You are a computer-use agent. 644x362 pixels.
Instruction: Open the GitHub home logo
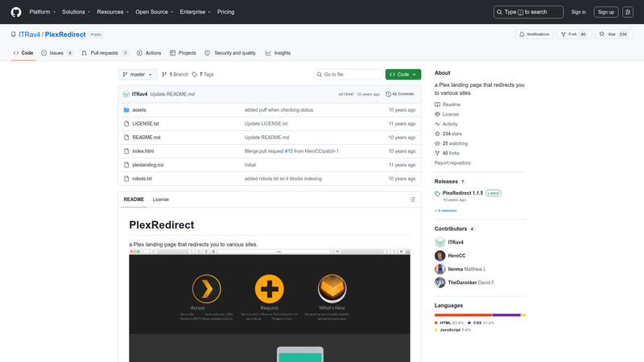coord(16,12)
